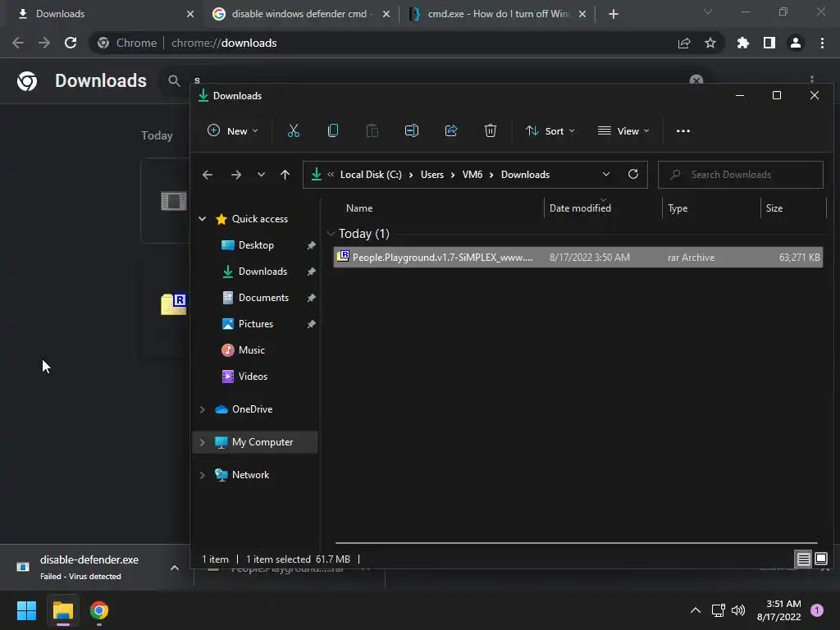Click the Cut scissors icon in Explorer toolbar
The image size is (840, 630).
[x=294, y=130]
